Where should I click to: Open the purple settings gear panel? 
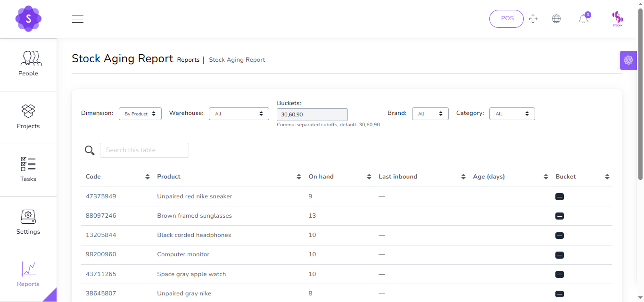pyautogui.click(x=628, y=60)
